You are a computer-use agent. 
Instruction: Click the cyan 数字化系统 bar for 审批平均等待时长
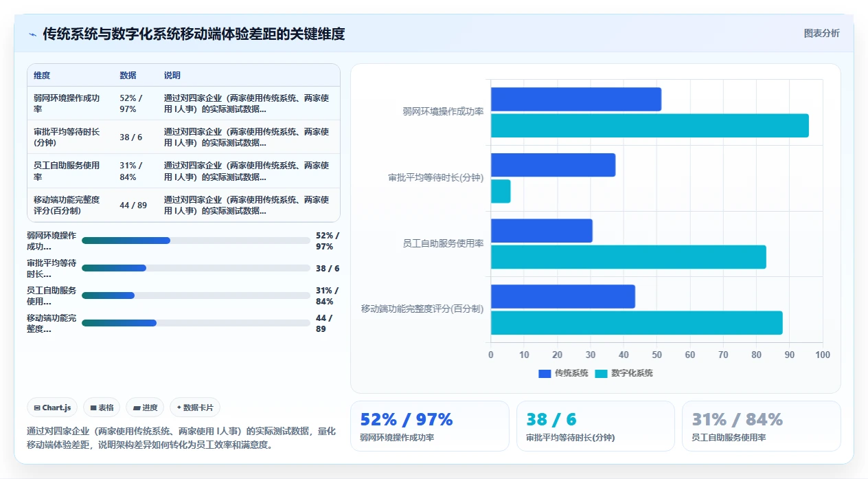click(501, 191)
